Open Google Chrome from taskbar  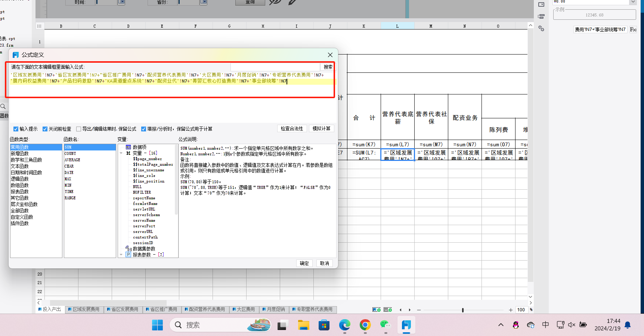click(x=365, y=325)
